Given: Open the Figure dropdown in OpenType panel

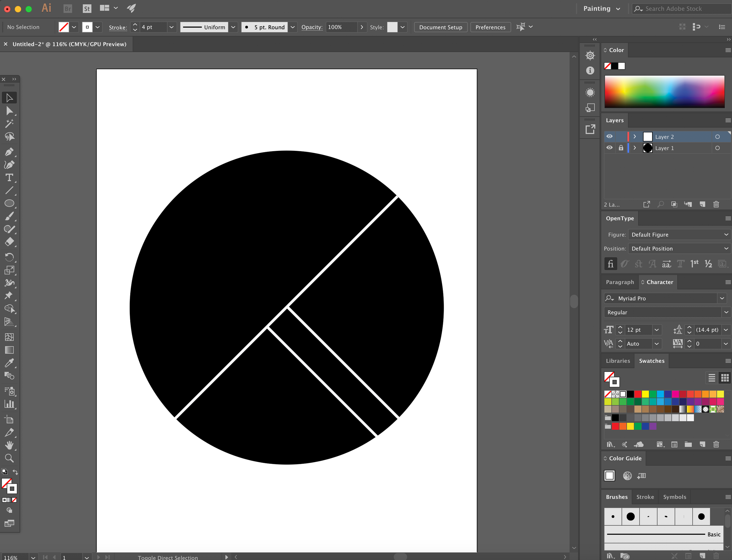Looking at the screenshot, I should pos(679,234).
